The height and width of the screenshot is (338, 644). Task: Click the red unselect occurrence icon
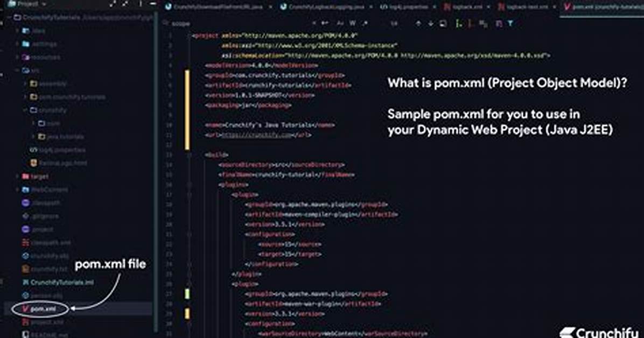coord(471,24)
